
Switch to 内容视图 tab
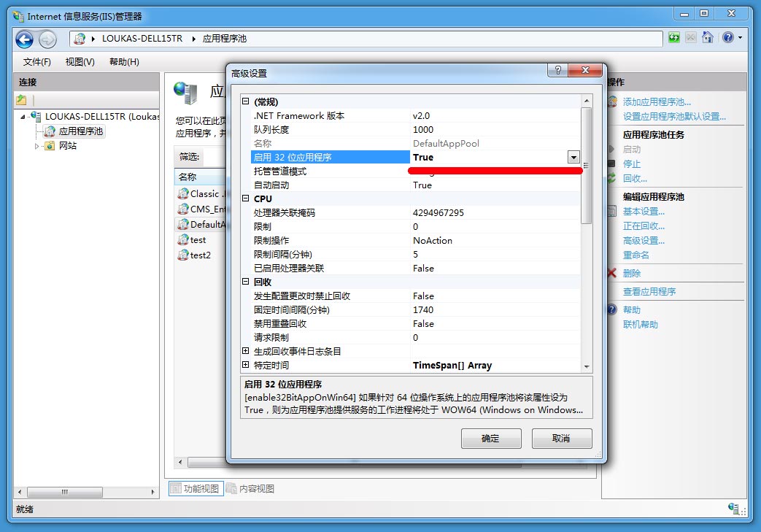pos(251,488)
